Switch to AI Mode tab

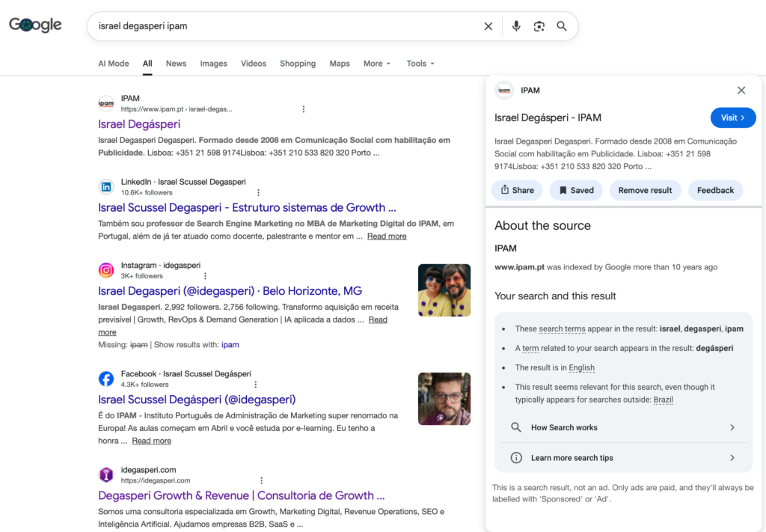coord(114,64)
